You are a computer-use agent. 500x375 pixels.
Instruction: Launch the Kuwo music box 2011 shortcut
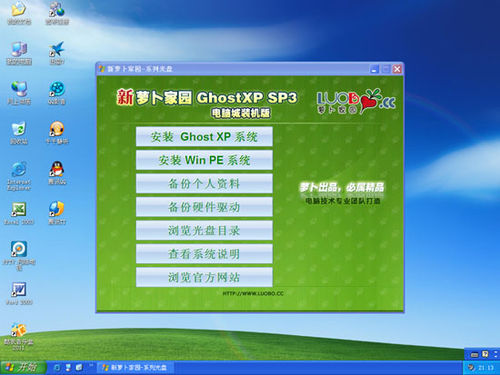pos(19,336)
